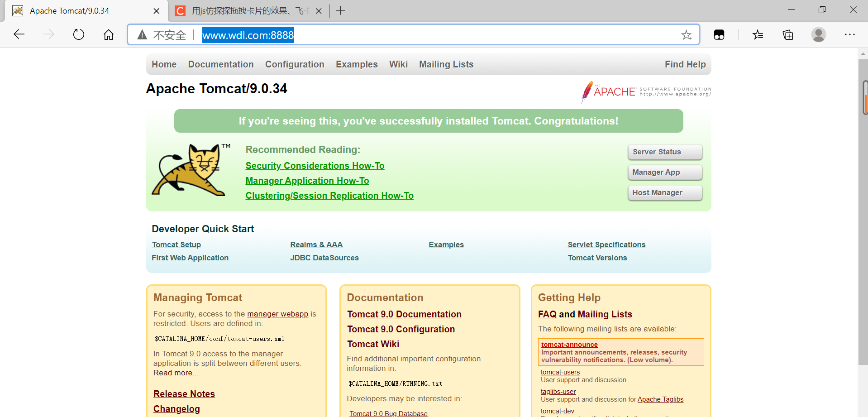The width and height of the screenshot is (868, 417).
Task: Open the user profile avatar
Action: (819, 34)
